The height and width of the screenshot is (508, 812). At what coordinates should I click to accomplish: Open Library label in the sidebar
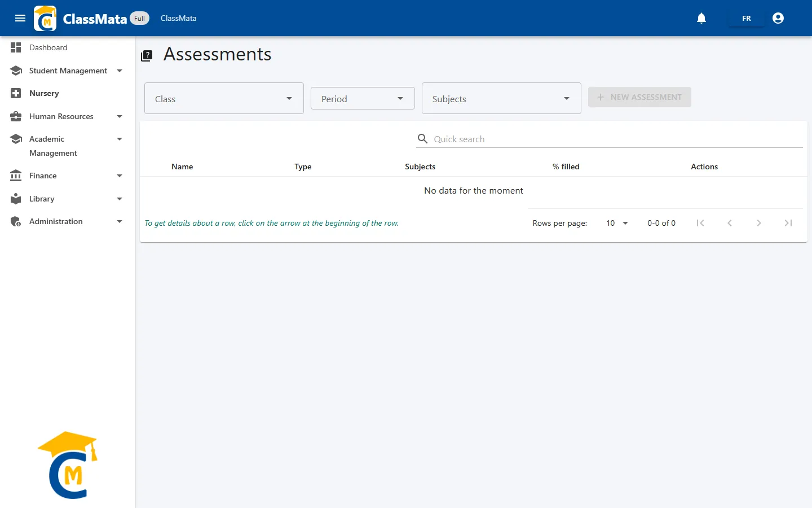[x=42, y=199]
